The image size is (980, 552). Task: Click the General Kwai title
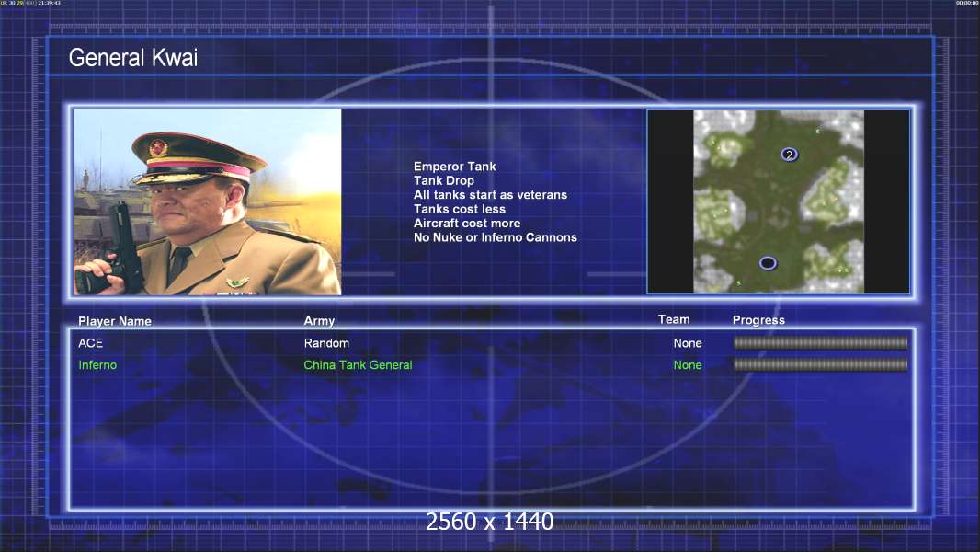133,58
